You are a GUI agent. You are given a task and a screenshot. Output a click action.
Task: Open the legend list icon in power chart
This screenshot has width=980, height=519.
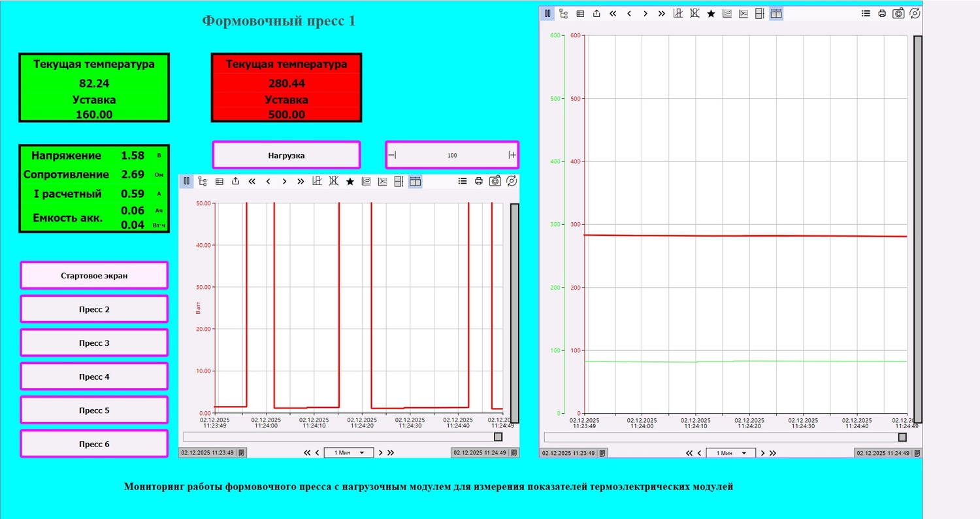[x=463, y=181]
